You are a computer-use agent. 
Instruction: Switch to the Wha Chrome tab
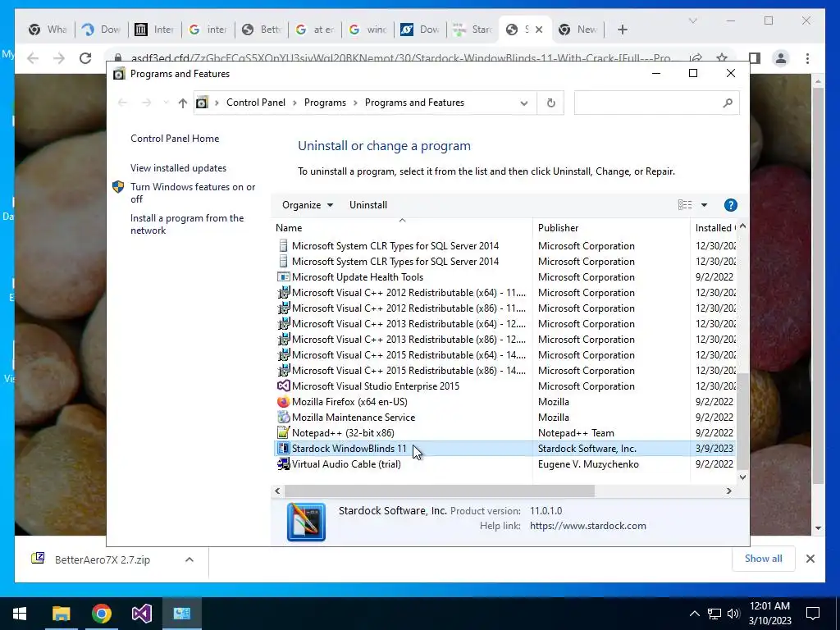[x=48, y=30]
